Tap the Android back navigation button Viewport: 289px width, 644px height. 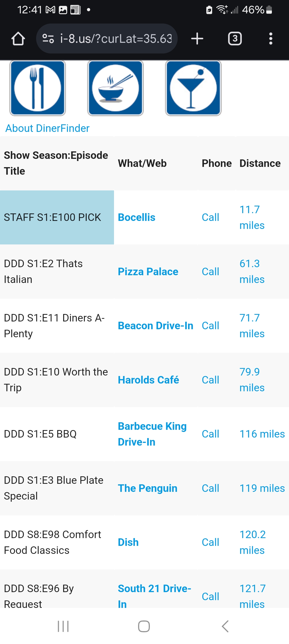click(x=225, y=626)
